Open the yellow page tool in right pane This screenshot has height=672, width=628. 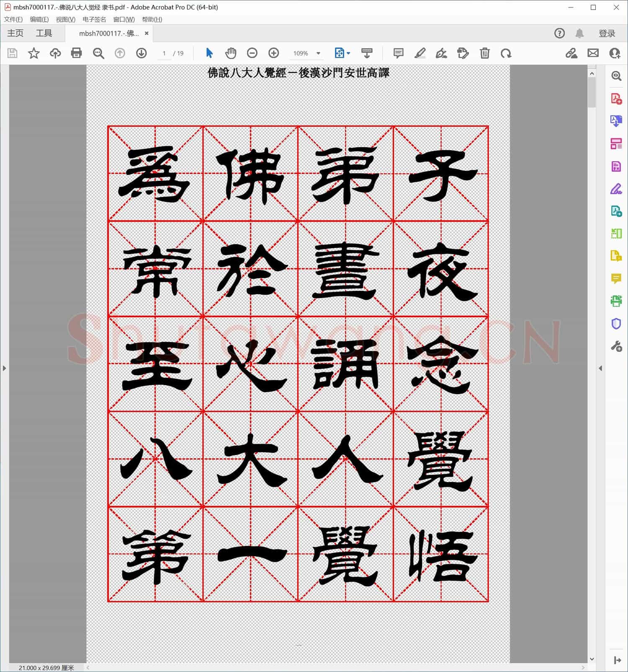pos(616,256)
